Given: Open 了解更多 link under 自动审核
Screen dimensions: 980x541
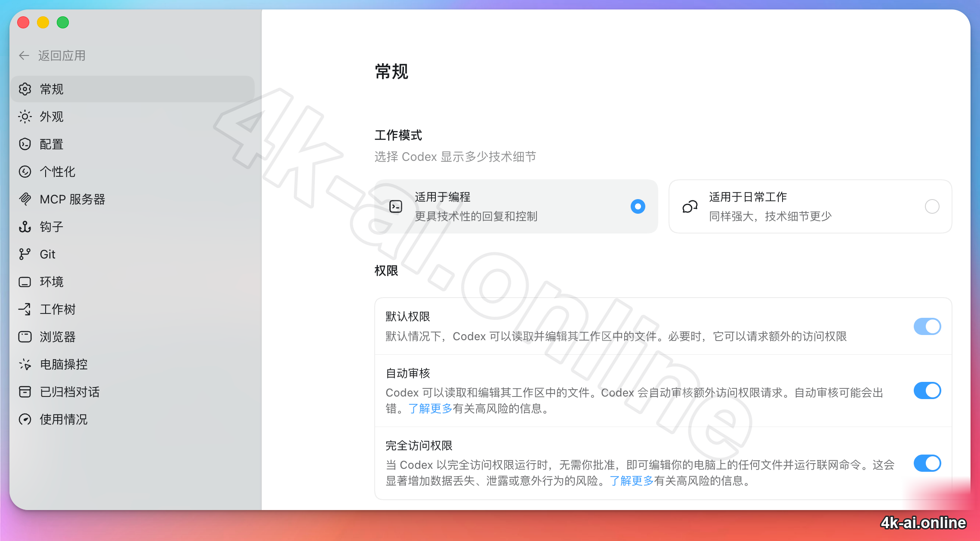Looking at the screenshot, I should coord(430,409).
